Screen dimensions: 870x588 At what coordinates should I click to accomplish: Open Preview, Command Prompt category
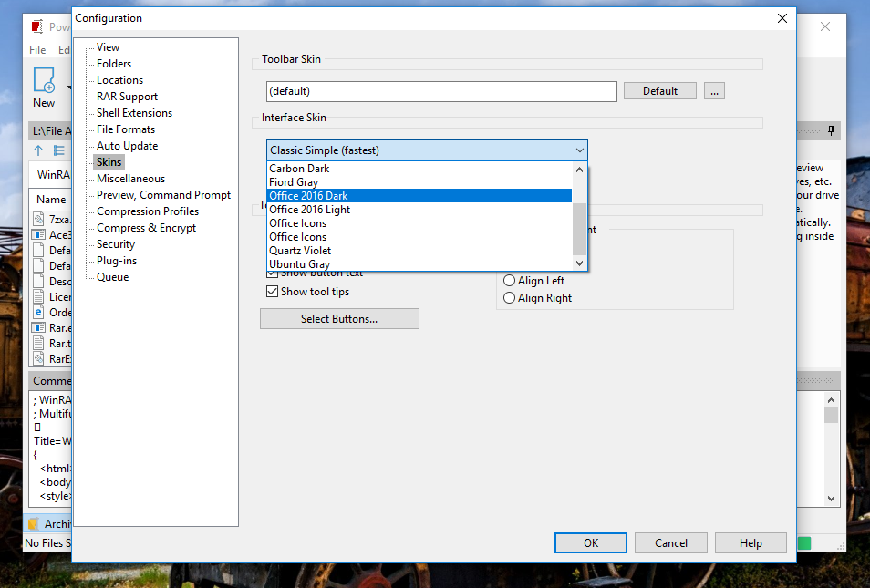point(163,195)
